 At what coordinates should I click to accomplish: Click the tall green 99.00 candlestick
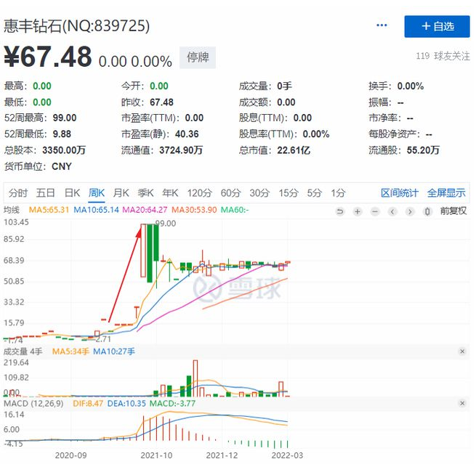coord(150,253)
